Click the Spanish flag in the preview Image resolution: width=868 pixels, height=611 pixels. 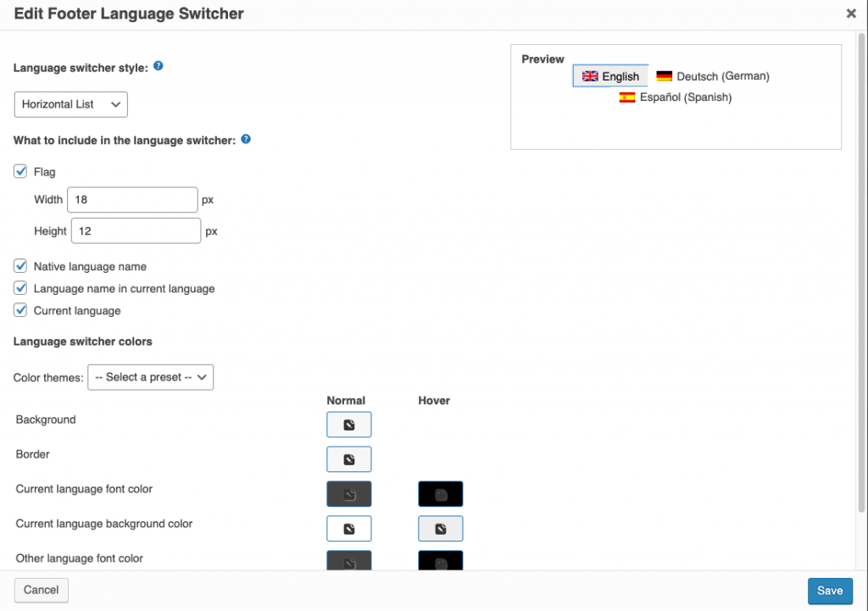point(626,97)
